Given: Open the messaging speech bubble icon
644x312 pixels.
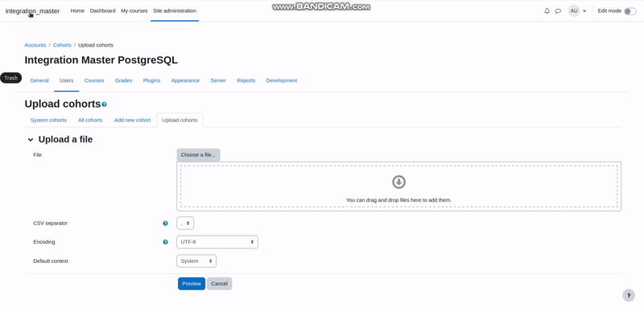Looking at the screenshot, I should coord(558,11).
